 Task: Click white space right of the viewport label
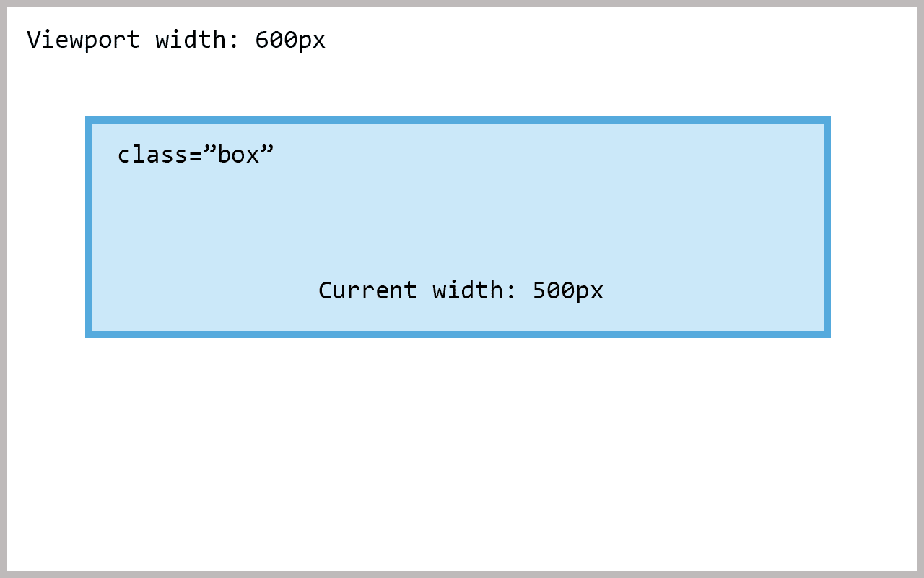621,40
